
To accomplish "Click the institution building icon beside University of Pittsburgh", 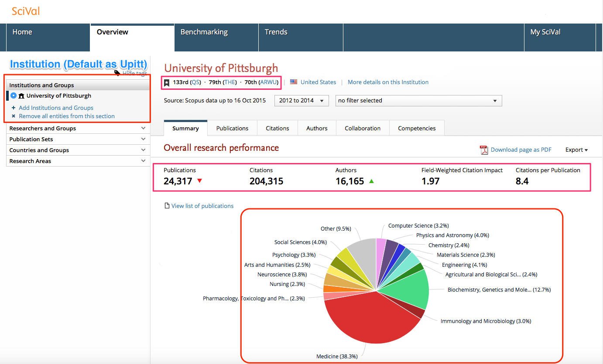I will coord(22,95).
